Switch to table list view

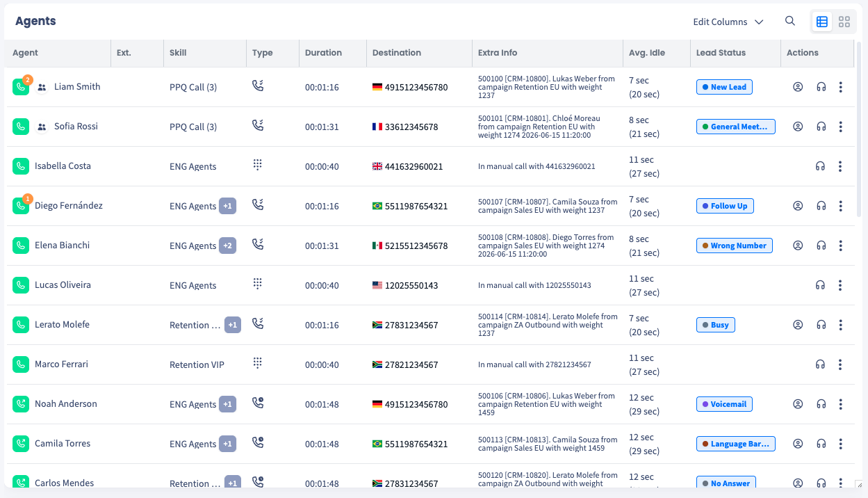click(822, 22)
